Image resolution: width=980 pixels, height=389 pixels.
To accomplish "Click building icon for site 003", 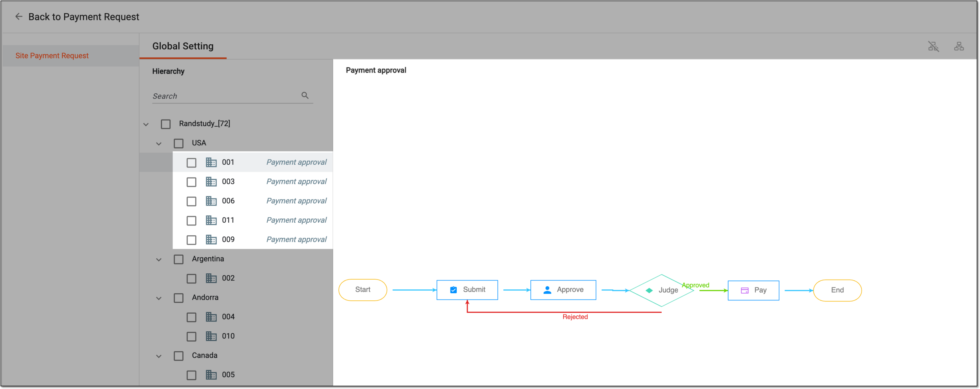I will click(211, 182).
